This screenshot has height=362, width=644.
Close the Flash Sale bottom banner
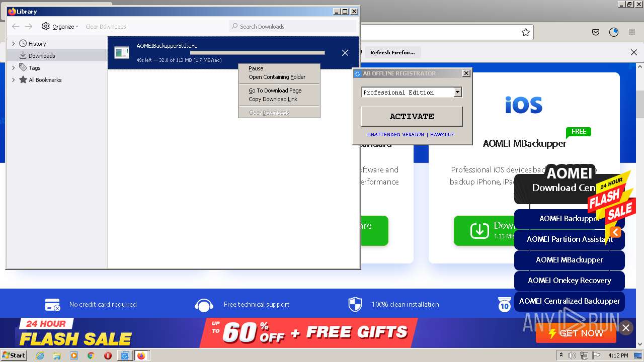click(x=626, y=328)
